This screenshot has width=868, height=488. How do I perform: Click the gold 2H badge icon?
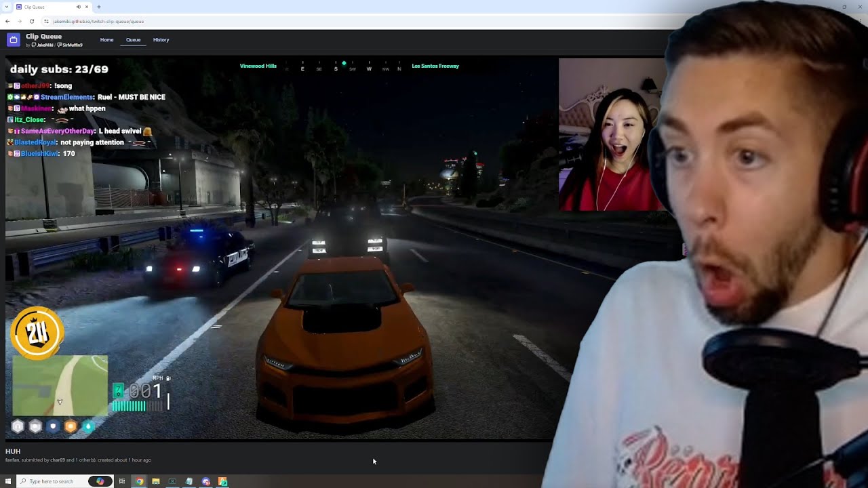[x=37, y=333]
